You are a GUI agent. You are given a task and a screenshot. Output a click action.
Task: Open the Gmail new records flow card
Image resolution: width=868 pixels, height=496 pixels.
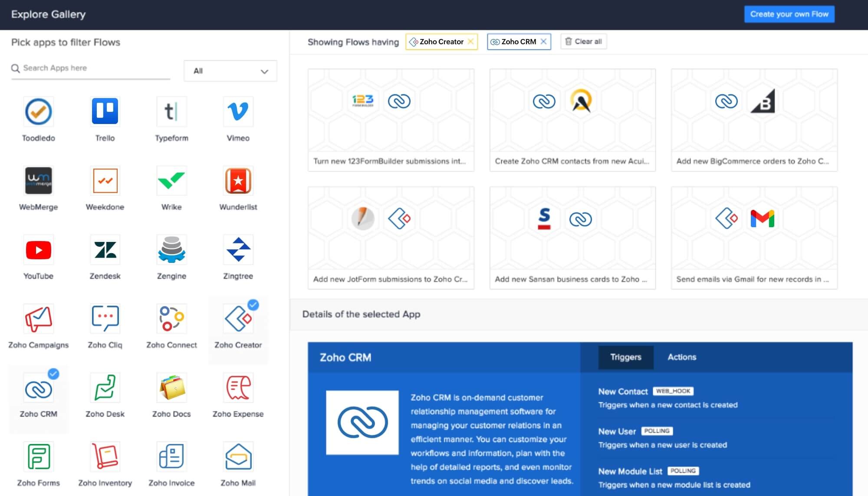(x=754, y=238)
